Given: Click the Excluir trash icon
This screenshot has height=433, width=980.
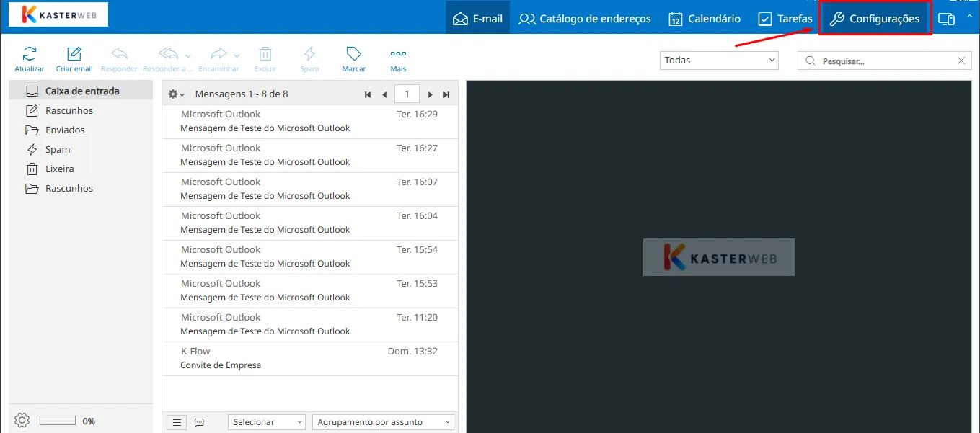Looking at the screenshot, I should pos(265,54).
